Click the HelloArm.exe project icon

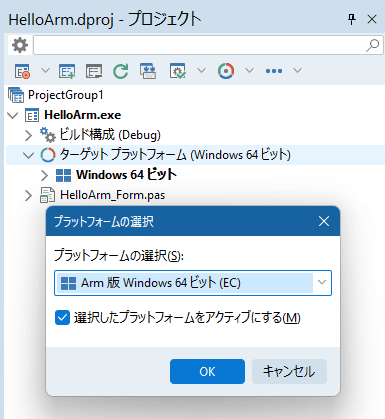click(x=32, y=116)
